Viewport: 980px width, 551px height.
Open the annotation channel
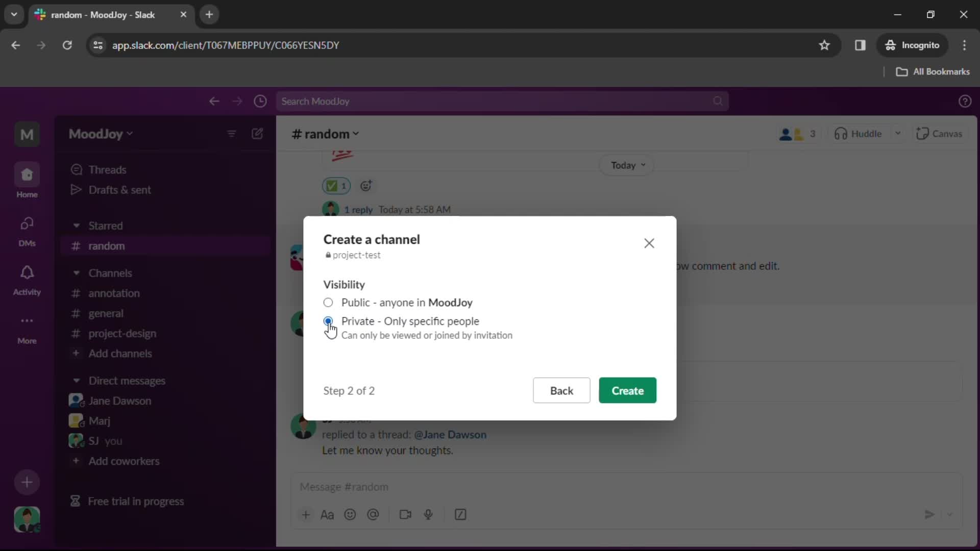pos(114,293)
